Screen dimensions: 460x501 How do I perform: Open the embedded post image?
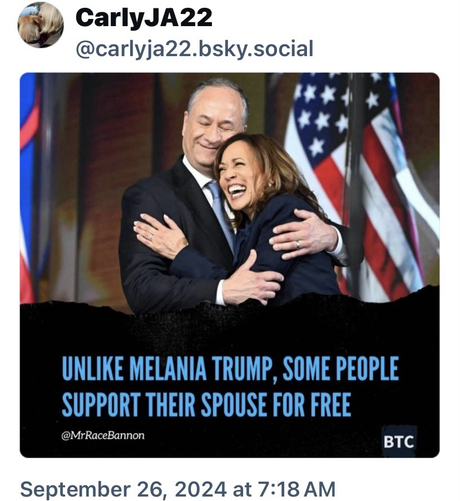coord(230,265)
